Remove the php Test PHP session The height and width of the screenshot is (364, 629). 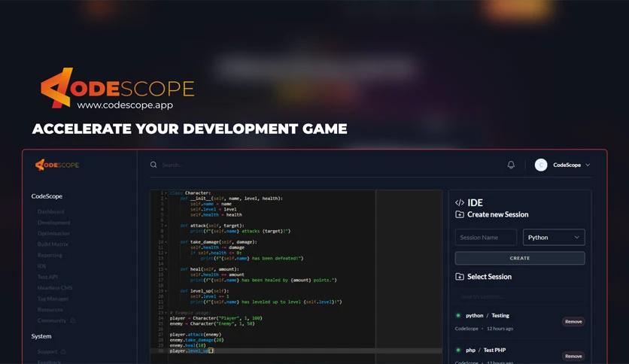pyautogui.click(x=573, y=356)
